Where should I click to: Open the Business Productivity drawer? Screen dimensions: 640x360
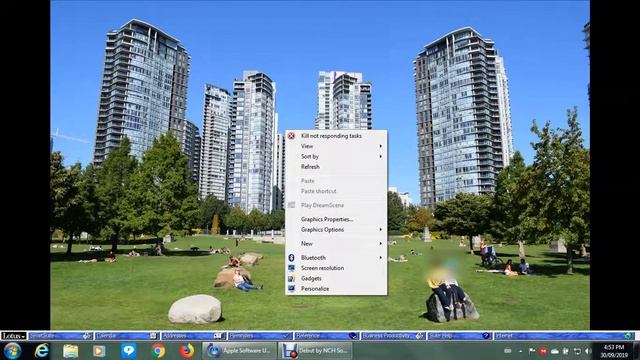coord(393,336)
